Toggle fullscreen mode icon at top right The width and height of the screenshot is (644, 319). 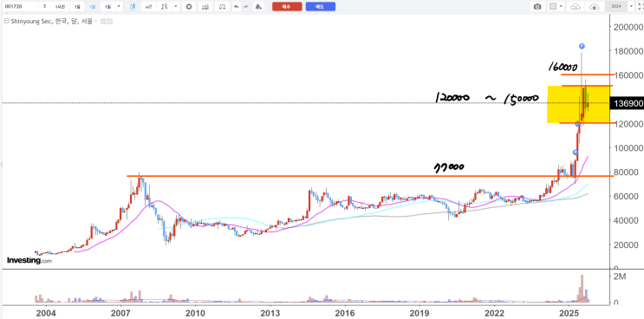coord(640,7)
